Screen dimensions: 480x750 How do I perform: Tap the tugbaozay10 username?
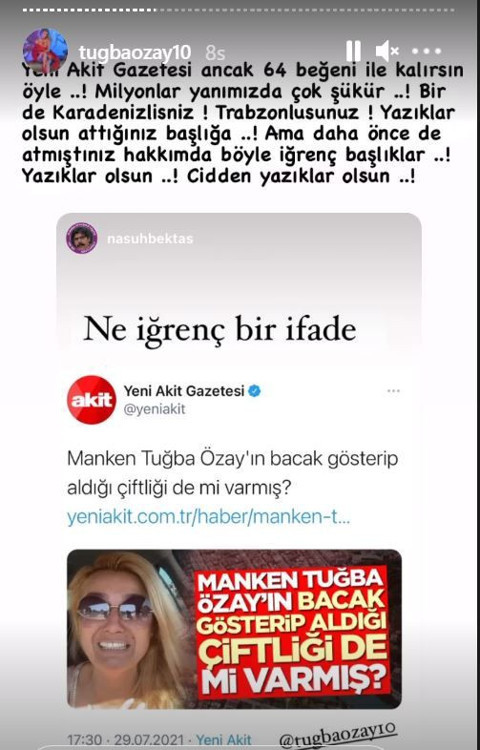[135, 52]
